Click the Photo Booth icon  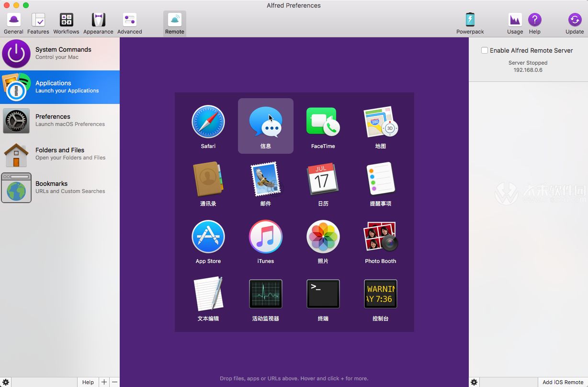click(381, 237)
